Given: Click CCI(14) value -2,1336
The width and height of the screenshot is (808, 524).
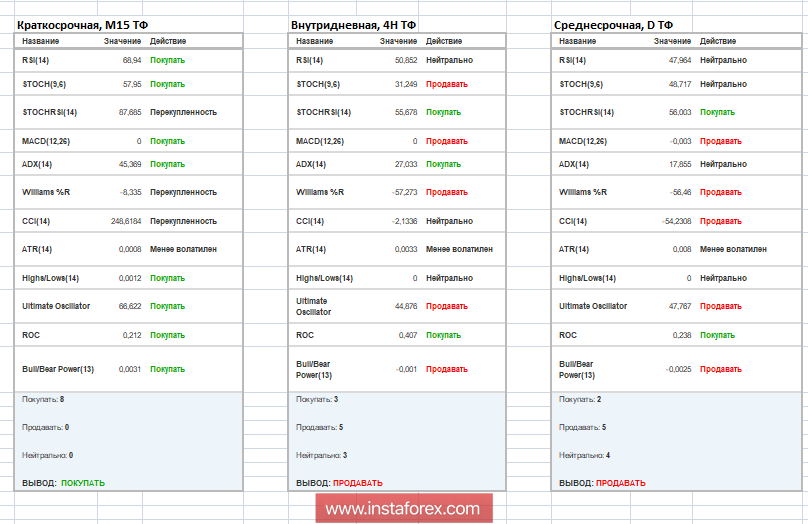Looking at the screenshot, I should (x=405, y=222).
